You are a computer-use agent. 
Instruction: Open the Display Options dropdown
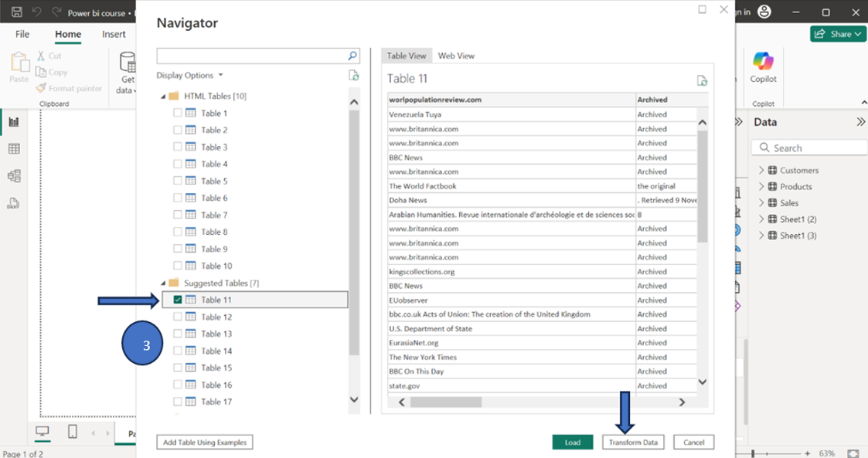[x=189, y=76]
